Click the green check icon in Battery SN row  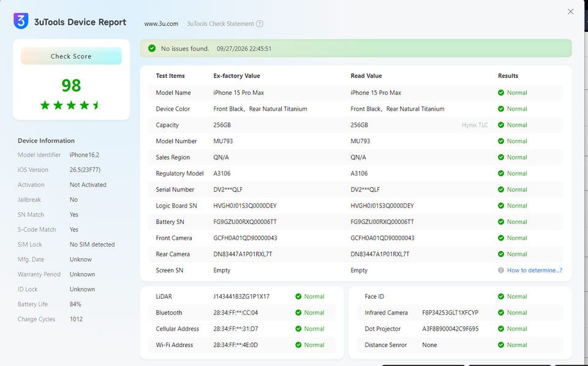click(501, 222)
